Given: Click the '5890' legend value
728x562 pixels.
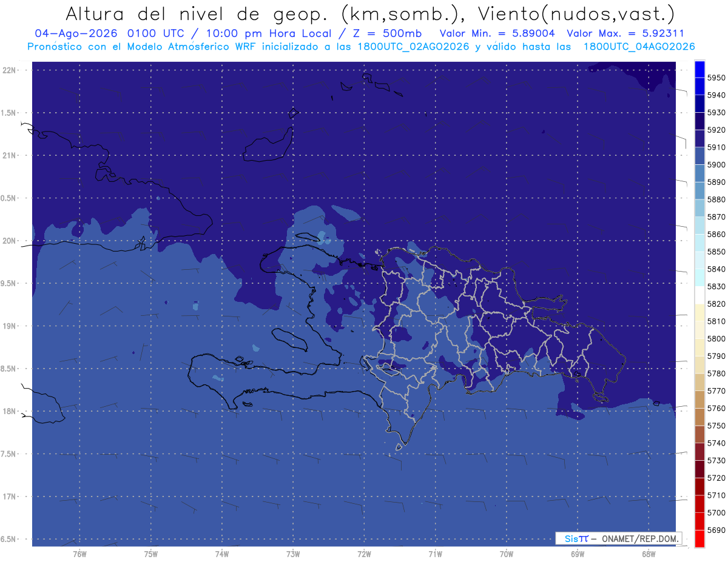Looking at the screenshot, I should (716, 182).
